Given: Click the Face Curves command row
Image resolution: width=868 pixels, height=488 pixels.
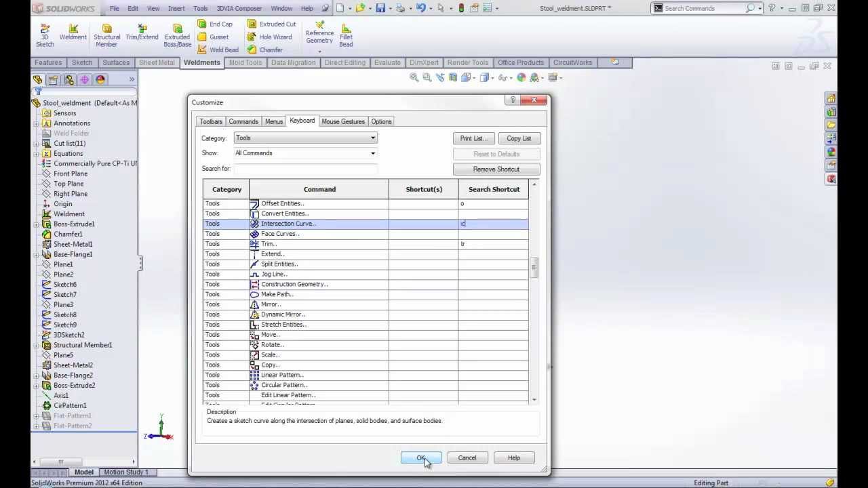Looking at the screenshot, I should pos(366,234).
